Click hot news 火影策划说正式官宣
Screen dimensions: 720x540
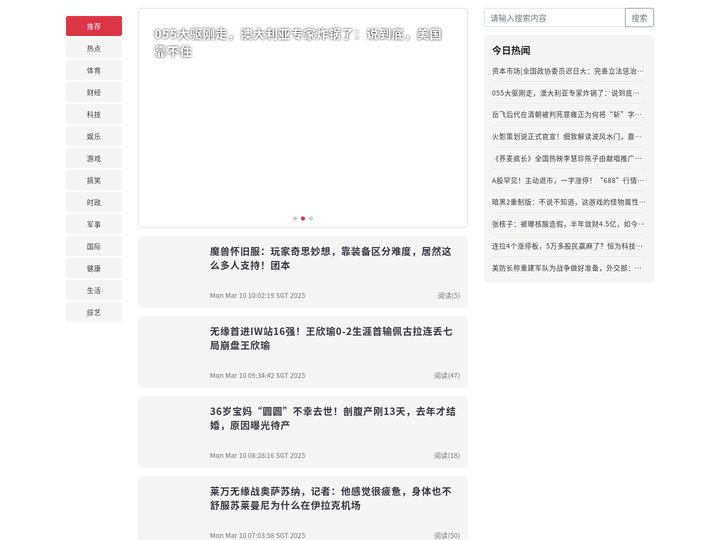click(x=568, y=137)
